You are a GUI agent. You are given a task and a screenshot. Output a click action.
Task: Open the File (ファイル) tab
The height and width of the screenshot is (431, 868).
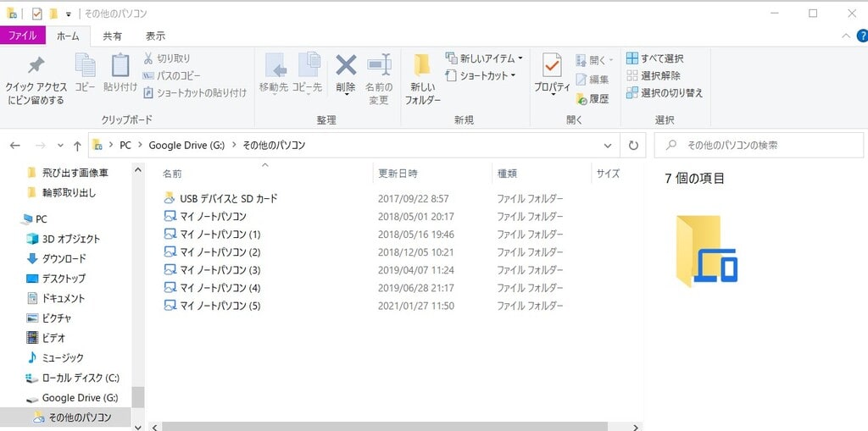22,36
